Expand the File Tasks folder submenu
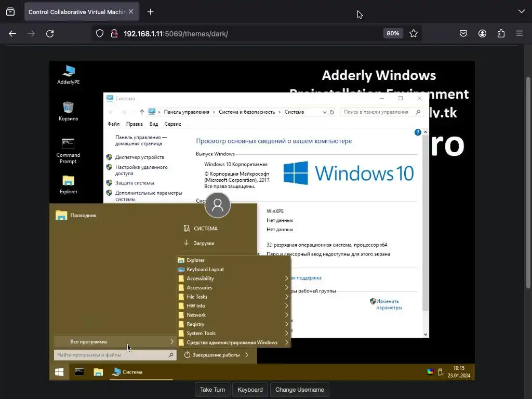This screenshot has height=399, width=532. click(x=233, y=297)
